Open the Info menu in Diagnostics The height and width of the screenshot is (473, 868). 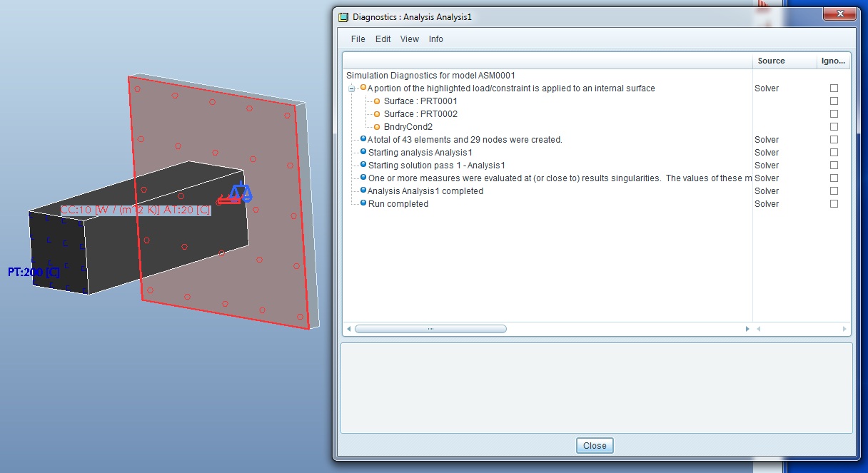pyautogui.click(x=436, y=39)
